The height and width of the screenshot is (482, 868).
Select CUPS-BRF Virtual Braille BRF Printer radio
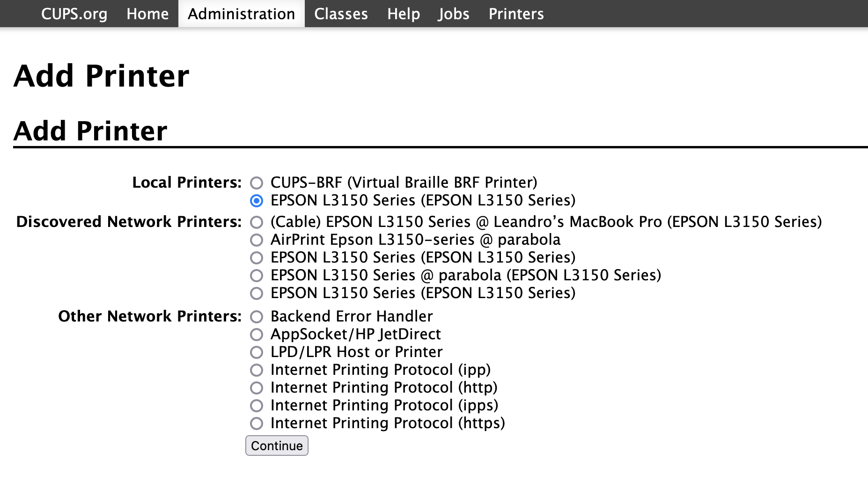point(257,183)
